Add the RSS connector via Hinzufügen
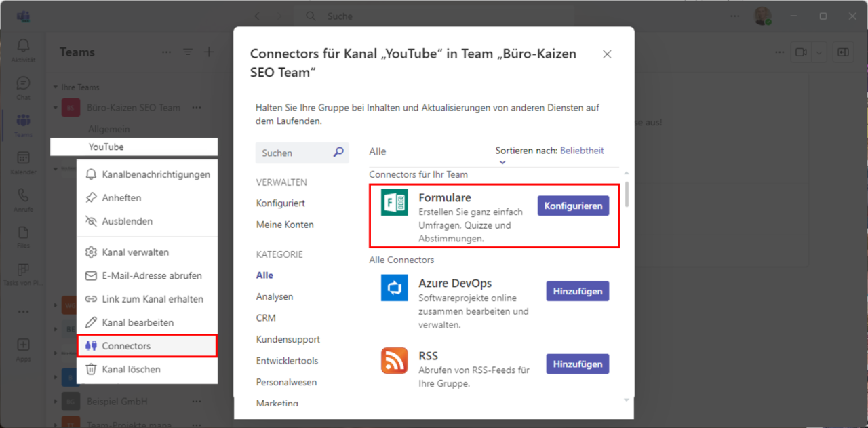The height and width of the screenshot is (428, 868). click(x=577, y=364)
